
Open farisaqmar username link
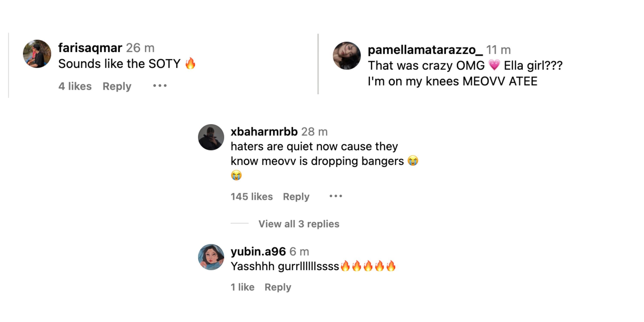(x=90, y=48)
